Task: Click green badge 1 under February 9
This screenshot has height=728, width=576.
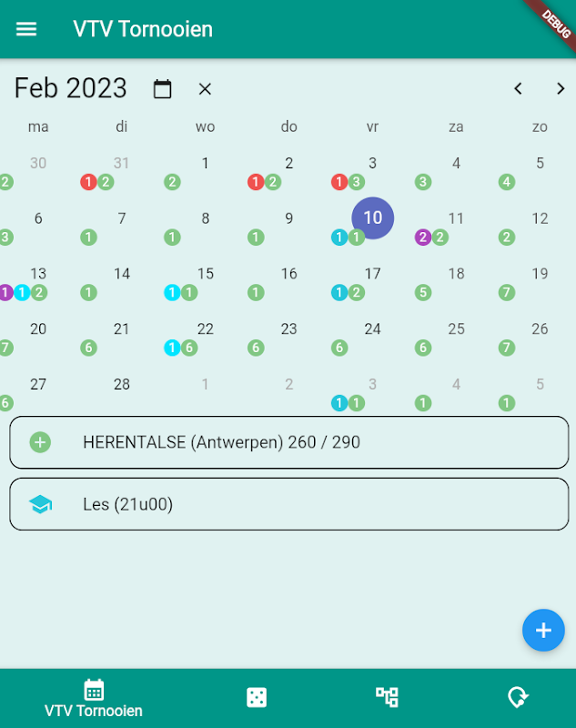Action: click(x=256, y=238)
